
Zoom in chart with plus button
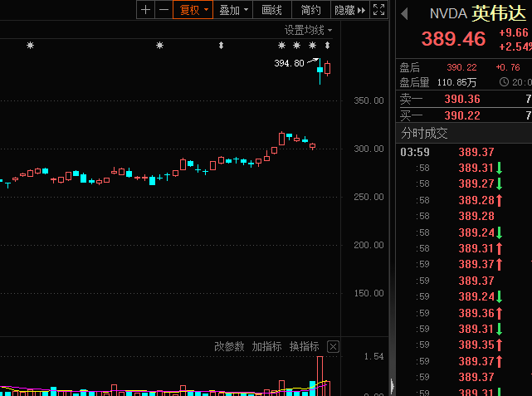pyautogui.click(x=146, y=10)
